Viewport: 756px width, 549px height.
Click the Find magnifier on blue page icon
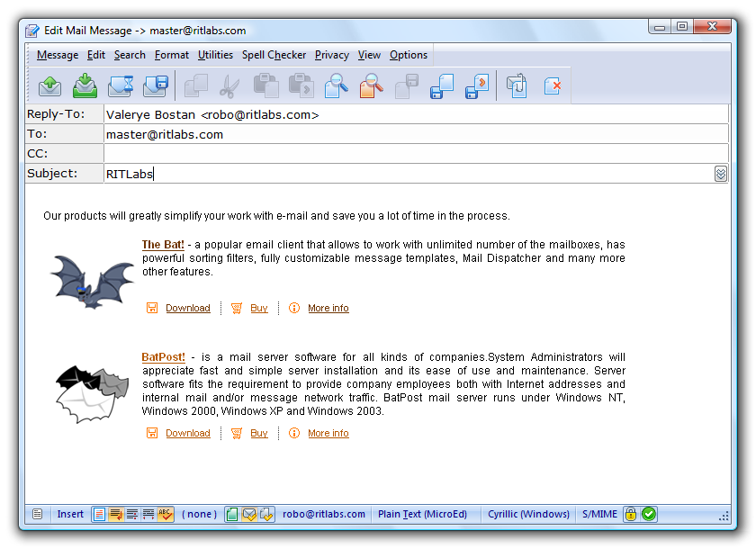tap(336, 85)
